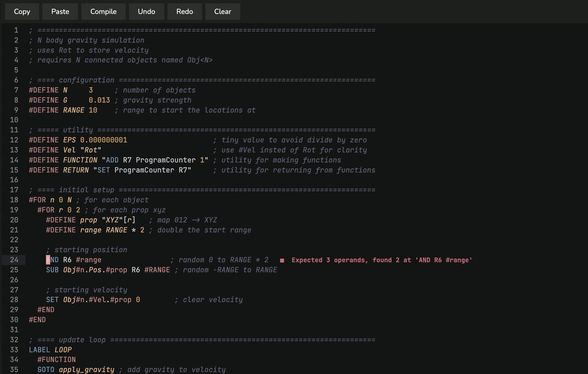Redo the last undone edit
Image resolution: width=588 pixels, height=374 pixels.
(185, 12)
